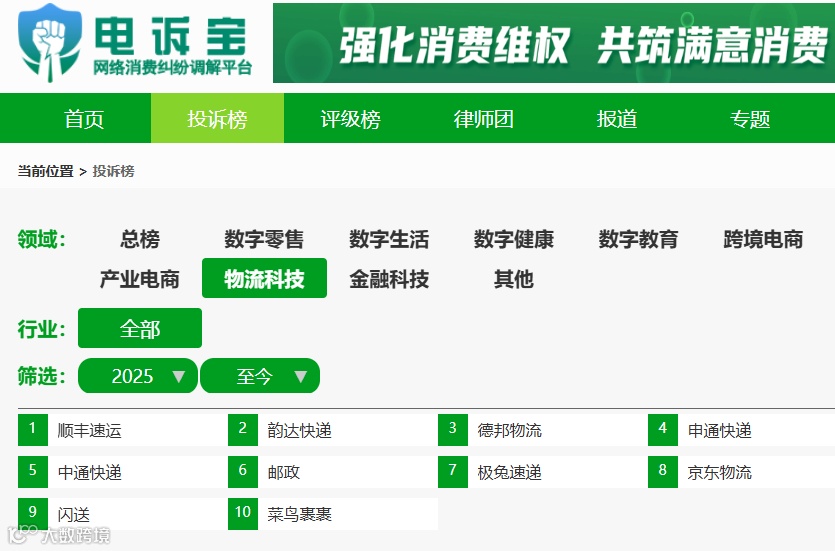The height and width of the screenshot is (551, 835).
Task: Choose the 数字健康 domain filter
Action: [513, 239]
